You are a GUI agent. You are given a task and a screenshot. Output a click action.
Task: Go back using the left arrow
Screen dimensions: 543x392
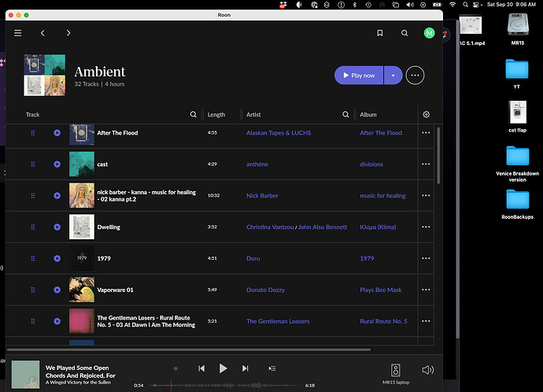point(42,33)
